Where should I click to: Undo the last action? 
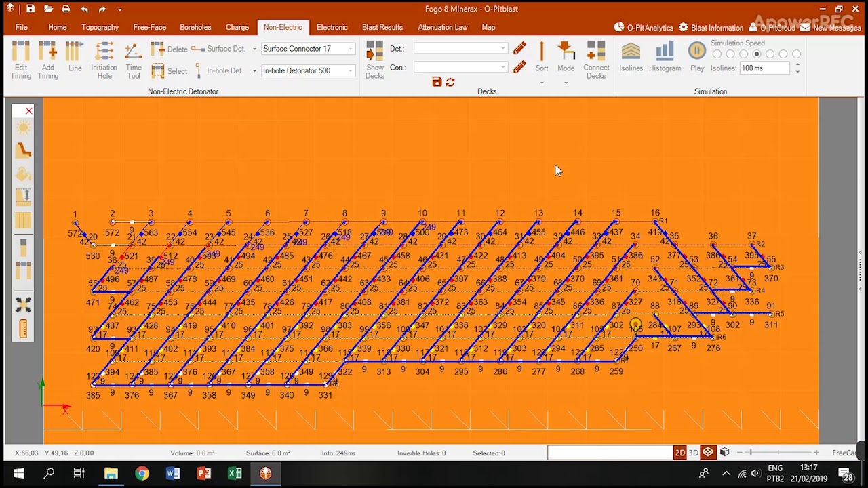tap(84, 9)
